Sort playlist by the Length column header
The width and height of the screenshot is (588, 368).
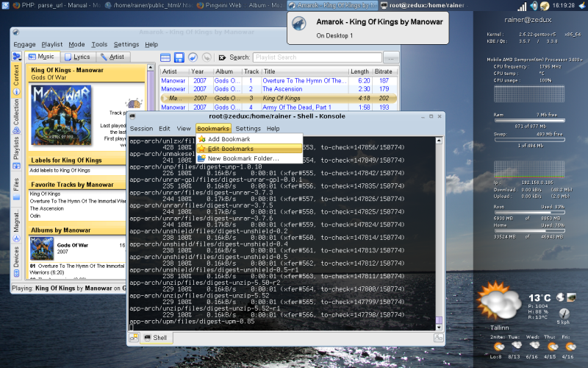tap(359, 71)
